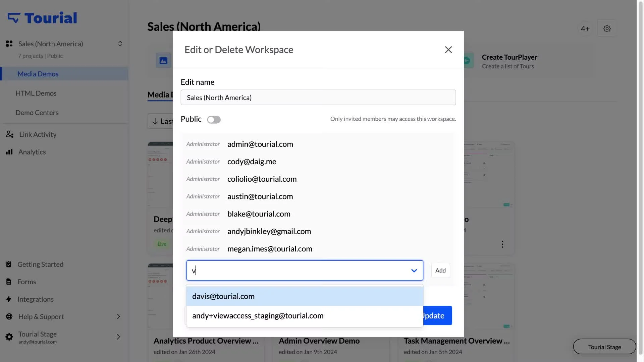The height and width of the screenshot is (362, 644).
Task: Click the Integrations lightning bolt icon
Action: click(9, 299)
